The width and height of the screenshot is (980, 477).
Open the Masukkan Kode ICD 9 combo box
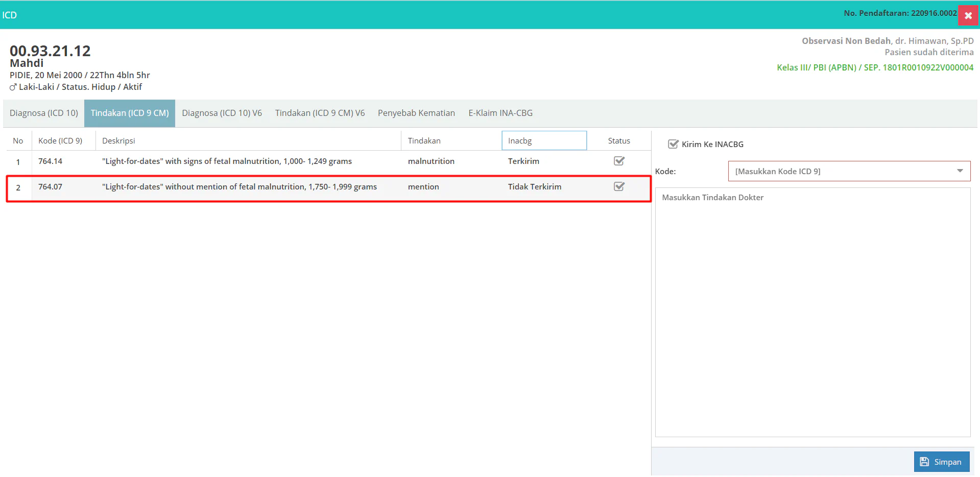[843, 171]
